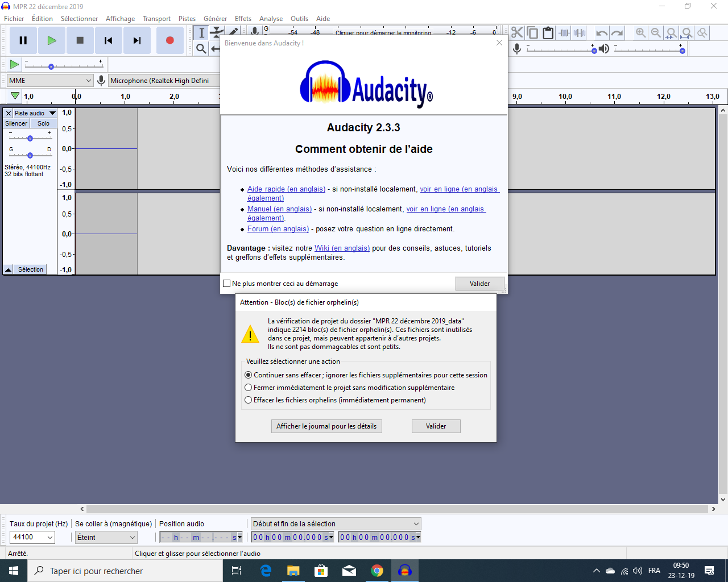Click 'Afficher le journal pour les détails'
The image size is (728, 582).
tap(326, 426)
